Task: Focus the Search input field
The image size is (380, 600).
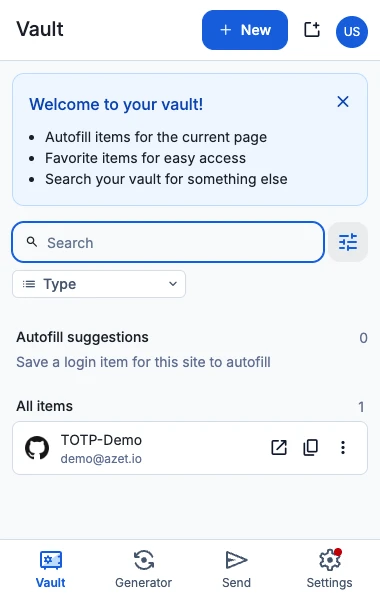Action: tap(168, 242)
